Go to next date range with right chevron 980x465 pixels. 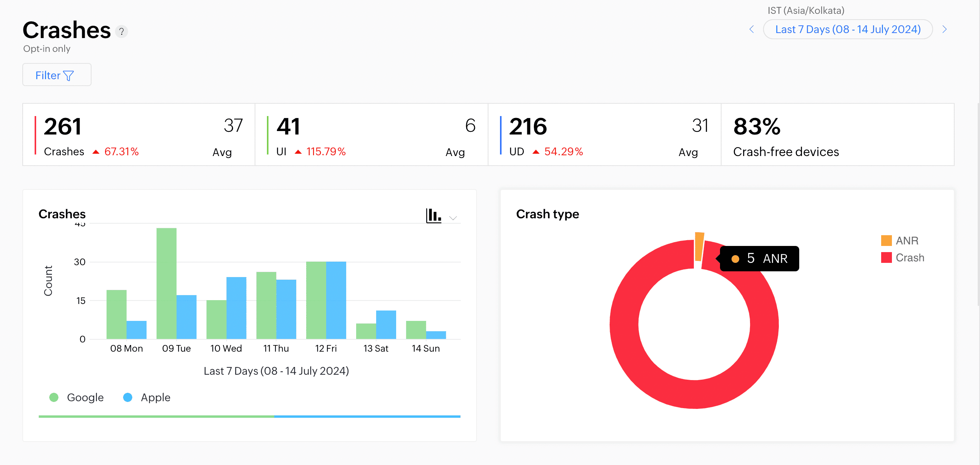[x=945, y=29]
